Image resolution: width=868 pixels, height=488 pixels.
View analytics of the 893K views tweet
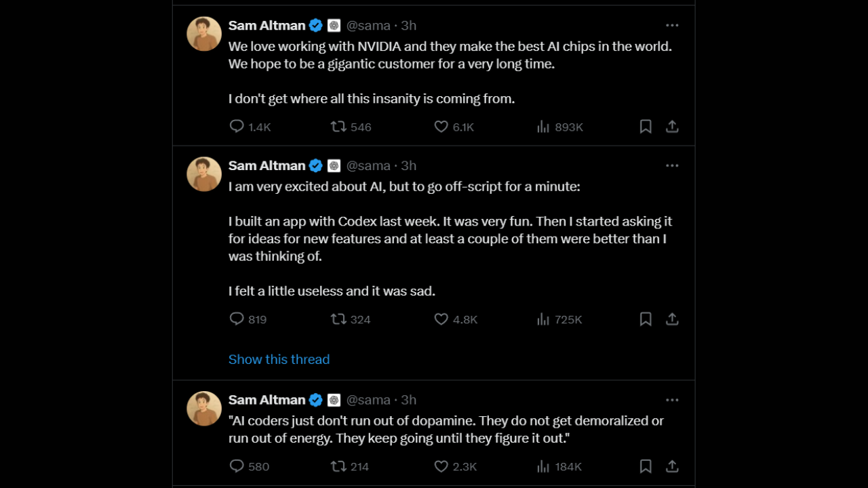coord(543,127)
